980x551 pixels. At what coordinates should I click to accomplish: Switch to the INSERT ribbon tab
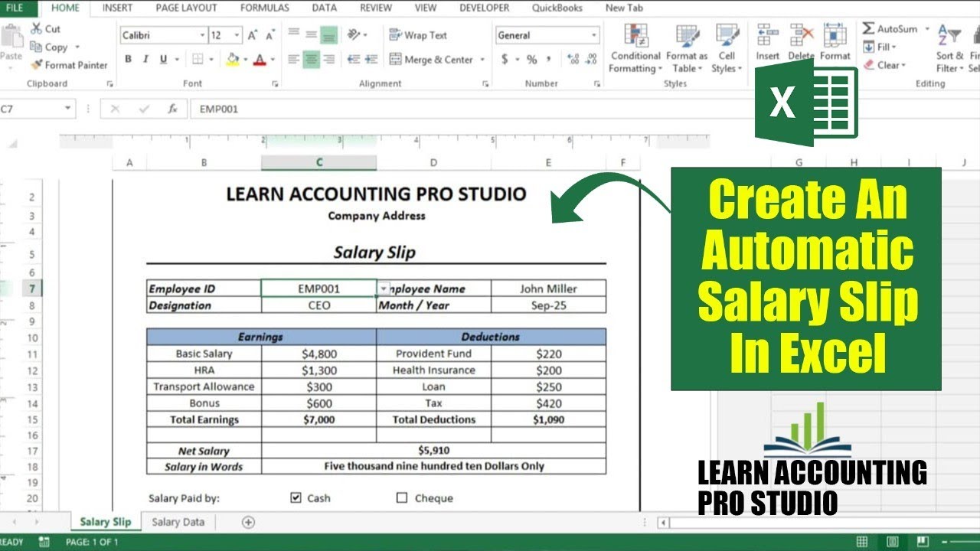117,8
